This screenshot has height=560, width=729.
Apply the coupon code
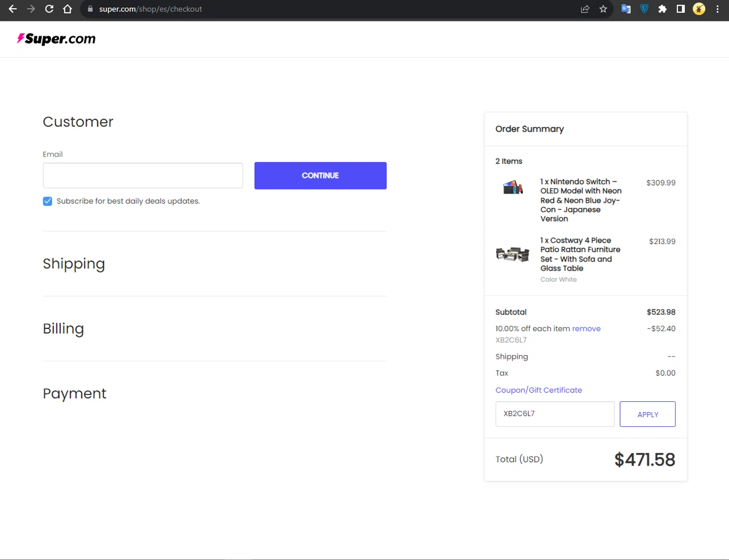tap(647, 414)
